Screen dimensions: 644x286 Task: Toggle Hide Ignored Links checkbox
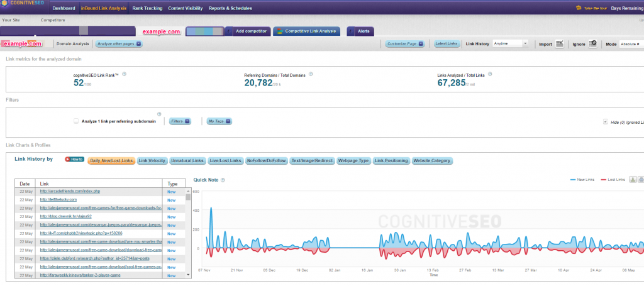point(606,122)
